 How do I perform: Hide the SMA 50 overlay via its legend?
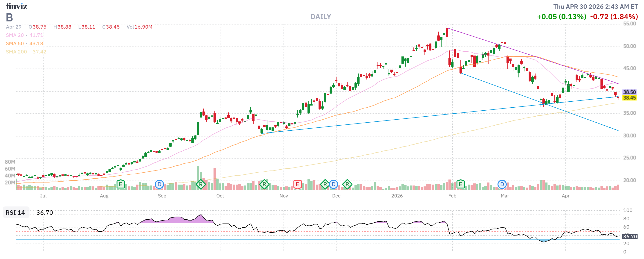[x=15, y=43]
